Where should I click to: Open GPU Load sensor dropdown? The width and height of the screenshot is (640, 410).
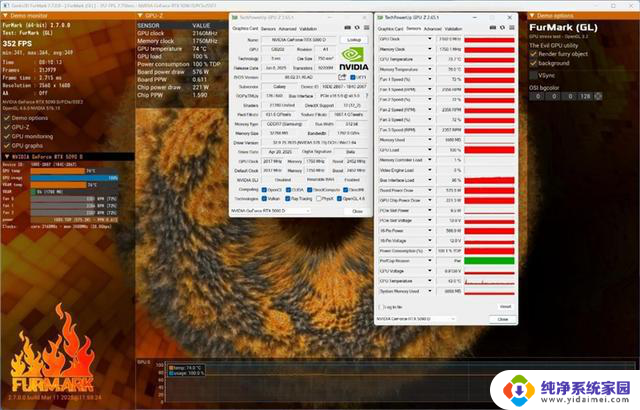pos(429,150)
